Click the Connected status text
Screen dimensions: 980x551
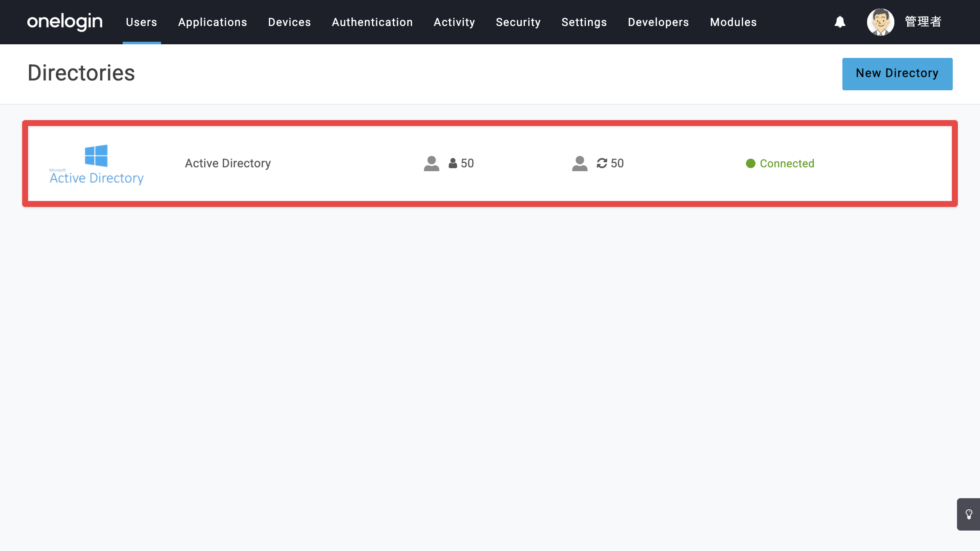pos(787,164)
